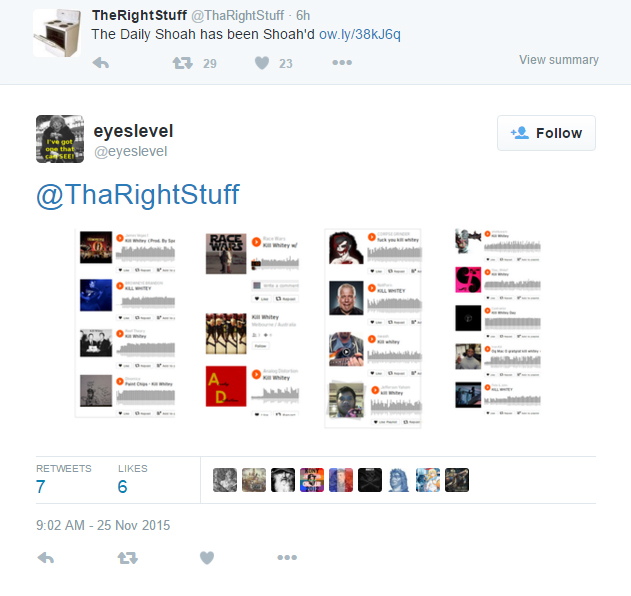
Task: View the 7 retweets list
Action: point(64,479)
